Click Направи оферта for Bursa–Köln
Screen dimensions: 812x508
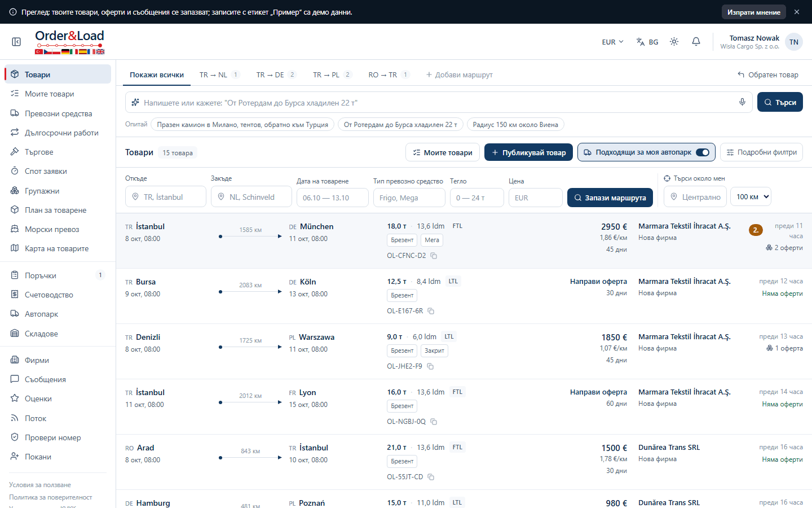tap(598, 282)
